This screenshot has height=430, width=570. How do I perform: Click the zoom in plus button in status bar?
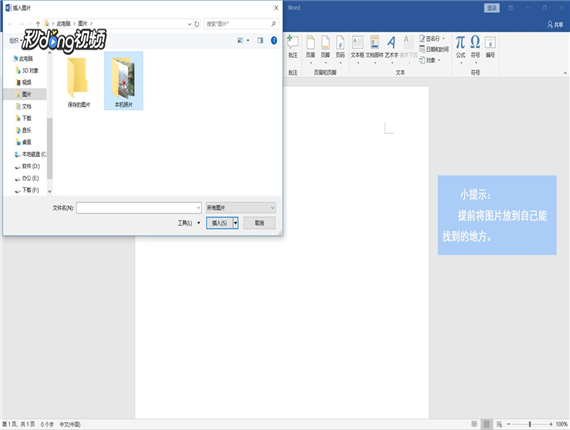tap(551, 424)
